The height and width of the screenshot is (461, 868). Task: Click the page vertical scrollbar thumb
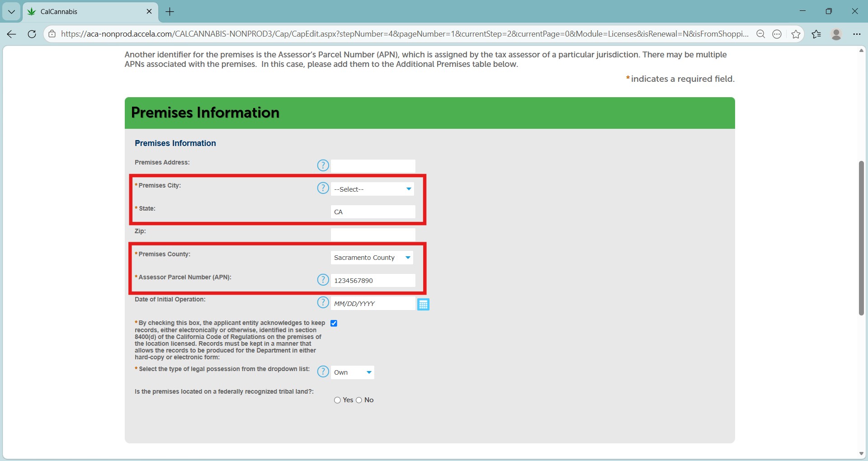[861, 238]
